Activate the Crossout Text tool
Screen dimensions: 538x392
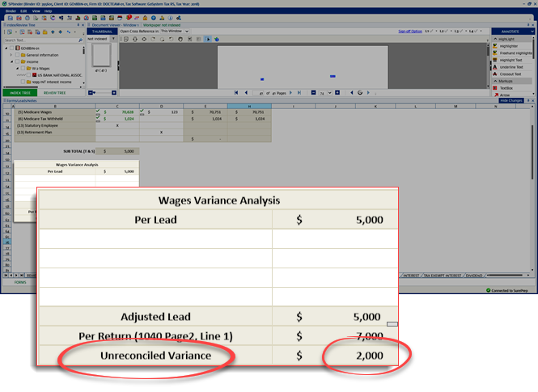(x=510, y=74)
